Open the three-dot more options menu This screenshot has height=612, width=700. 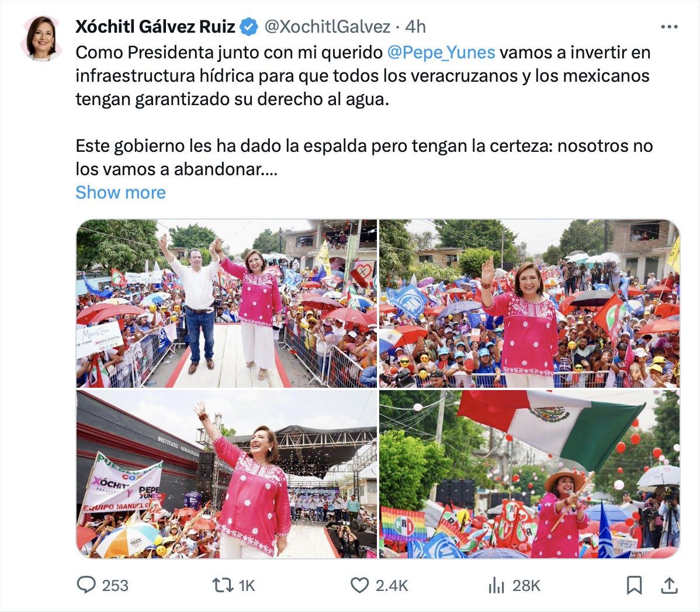click(669, 27)
